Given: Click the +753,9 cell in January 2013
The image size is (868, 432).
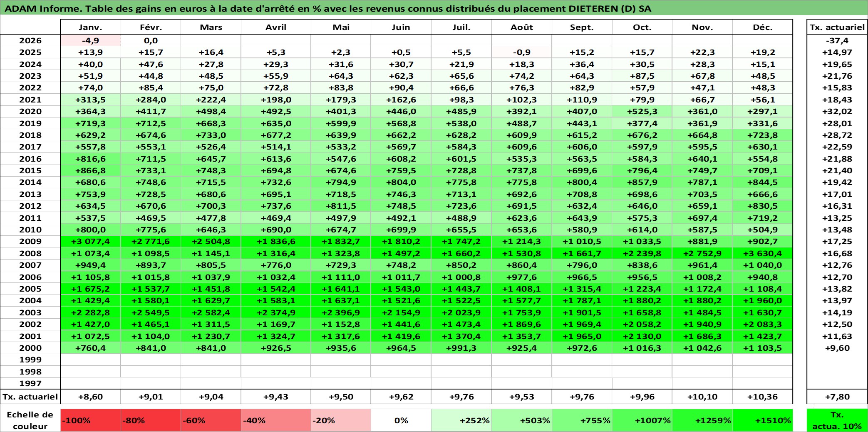Looking at the screenshot, I should pos(91,194).
